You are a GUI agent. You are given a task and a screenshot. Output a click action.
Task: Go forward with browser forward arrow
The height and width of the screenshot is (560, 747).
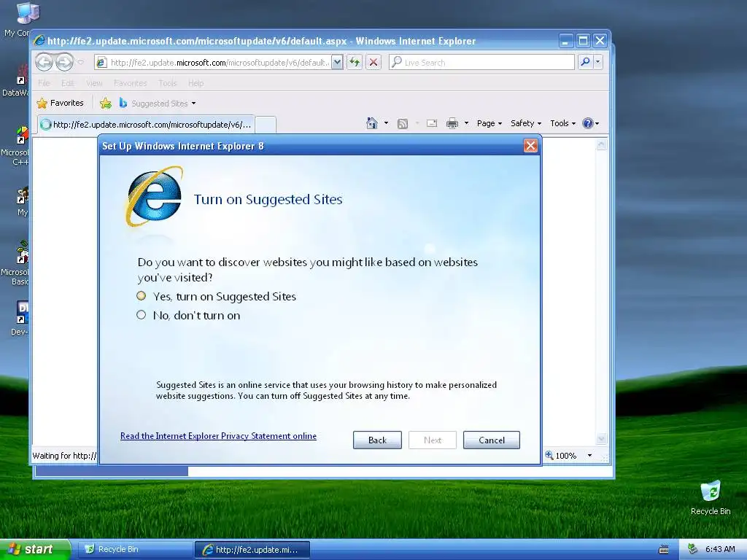(64, 62)
